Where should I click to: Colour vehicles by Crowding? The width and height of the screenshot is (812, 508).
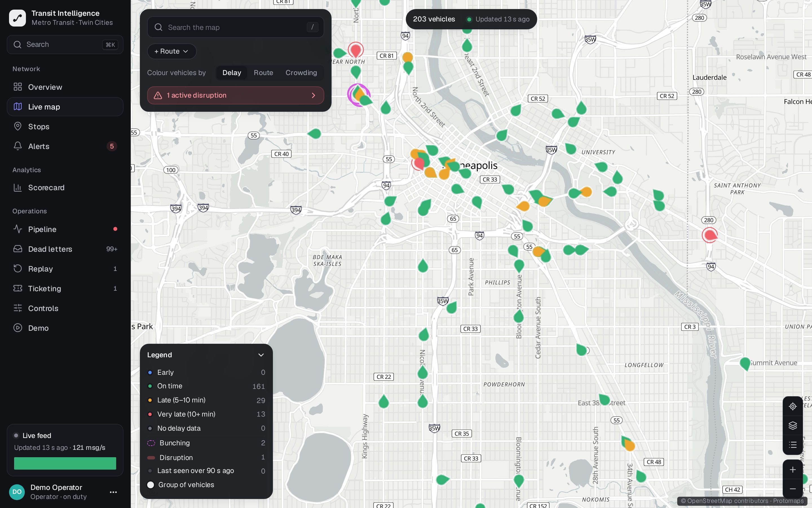301,73
